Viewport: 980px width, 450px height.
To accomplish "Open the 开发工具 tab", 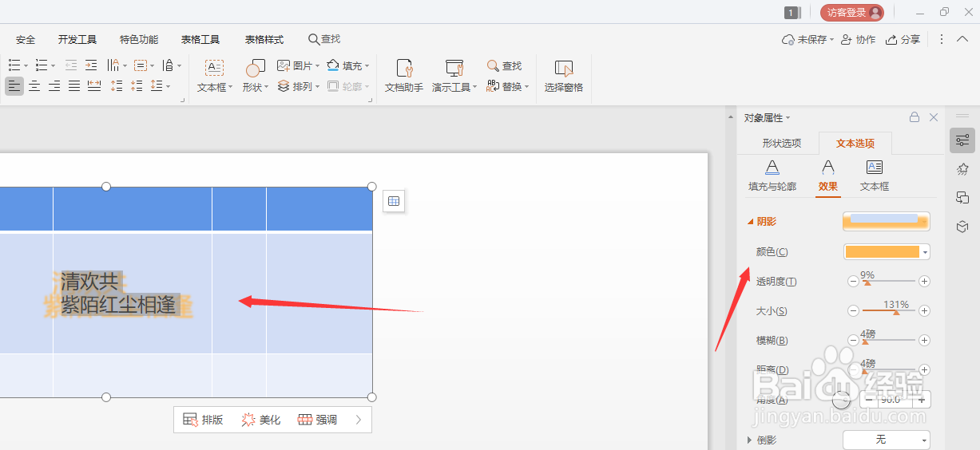I will point(77,39).
